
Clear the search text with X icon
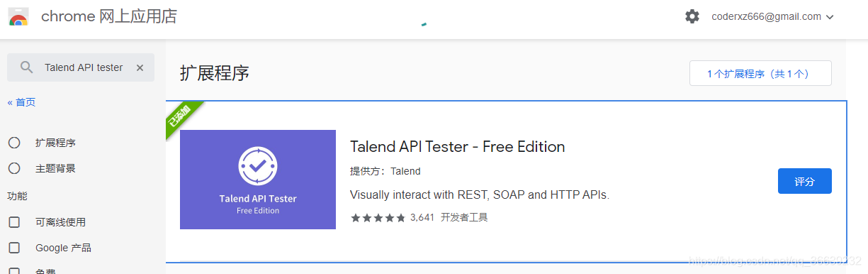coord(140,67)
